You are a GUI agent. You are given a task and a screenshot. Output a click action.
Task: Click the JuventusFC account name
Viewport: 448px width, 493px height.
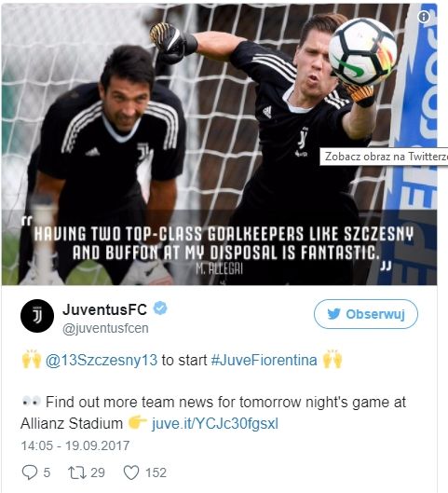[104, 309]
